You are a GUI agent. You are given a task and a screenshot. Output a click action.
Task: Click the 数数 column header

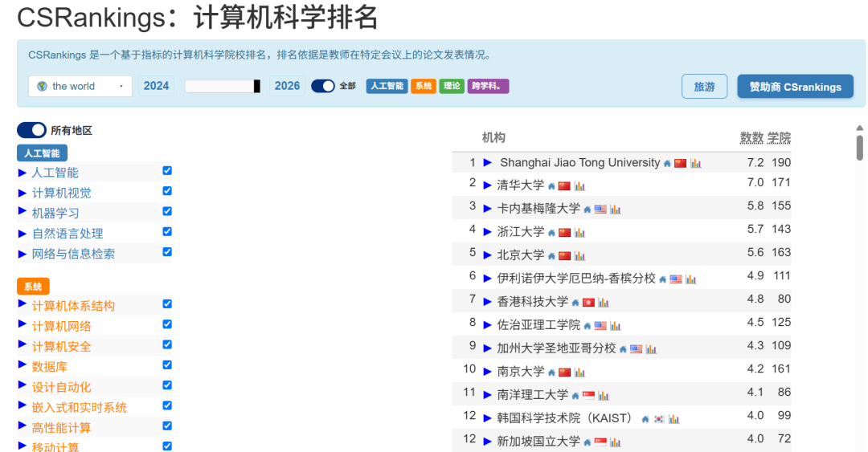[751, 137]
